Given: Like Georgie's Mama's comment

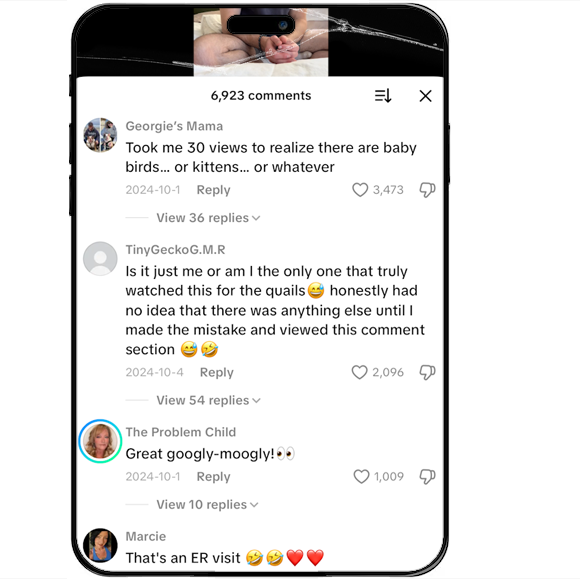Looking at the screenshot, I should [360, 190].
